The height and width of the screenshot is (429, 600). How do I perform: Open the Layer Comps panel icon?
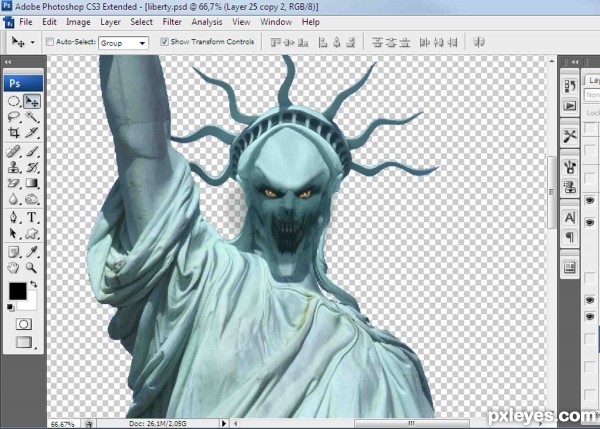(569, 268)
